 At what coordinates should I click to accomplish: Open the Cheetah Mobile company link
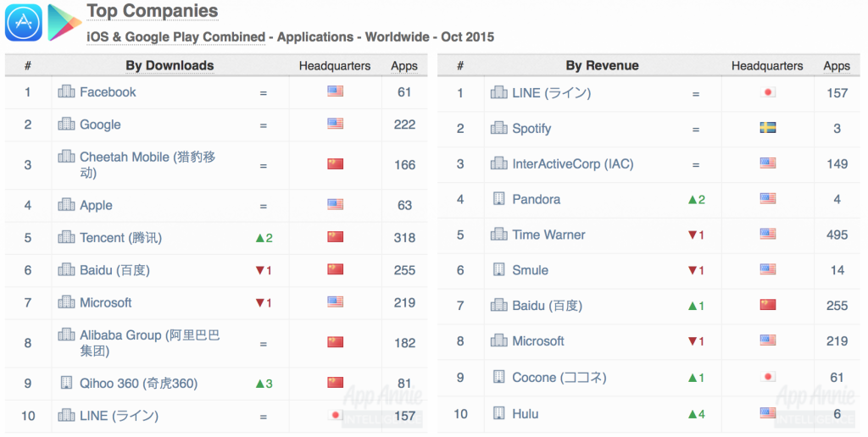coord(147,164)
